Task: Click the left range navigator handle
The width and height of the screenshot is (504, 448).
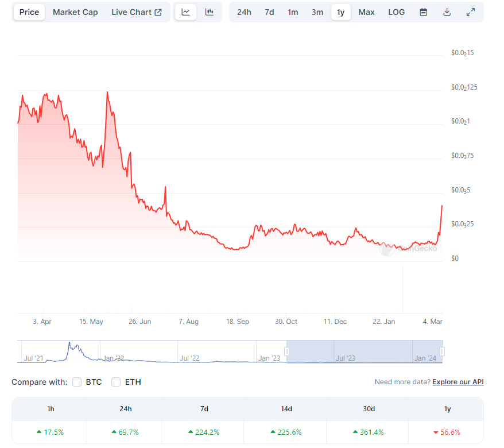Action: tap(286, 351)
